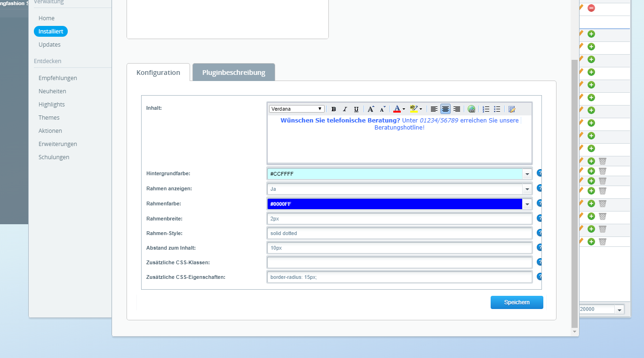
Task: Click the red minus icon in background list
Action: click(591, 8)
